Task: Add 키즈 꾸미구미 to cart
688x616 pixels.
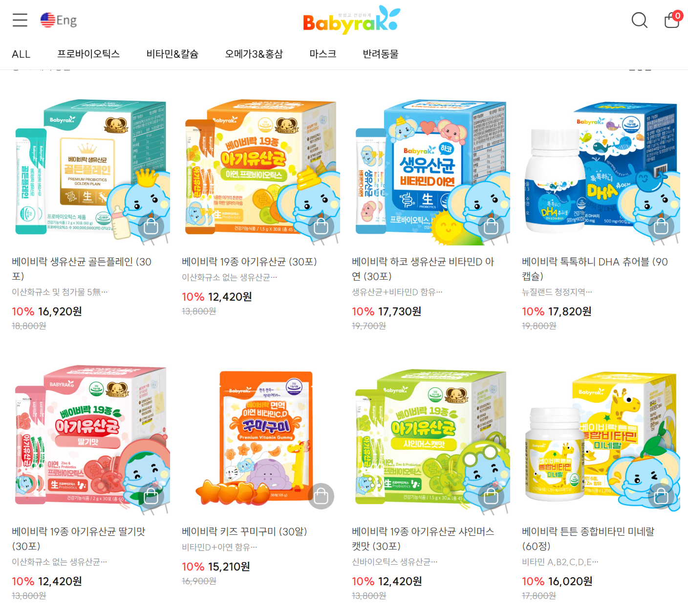Action: point(321,496)
